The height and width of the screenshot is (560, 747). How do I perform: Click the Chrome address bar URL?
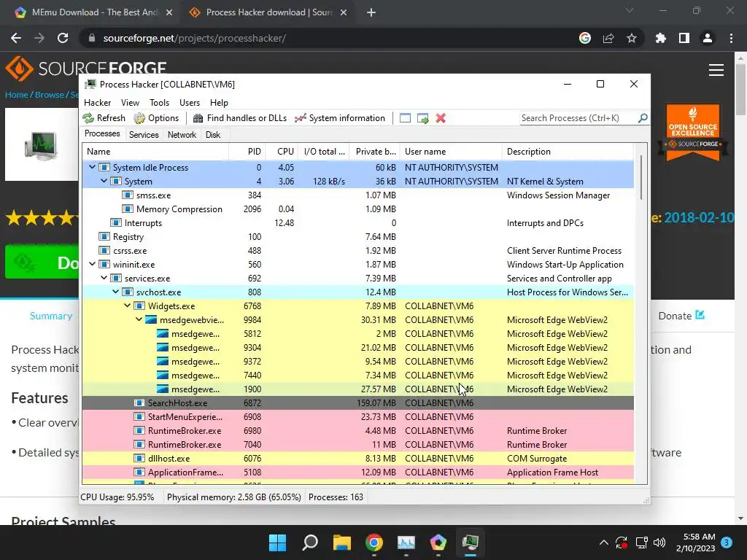pyautogui.click(x=194, y=38)
